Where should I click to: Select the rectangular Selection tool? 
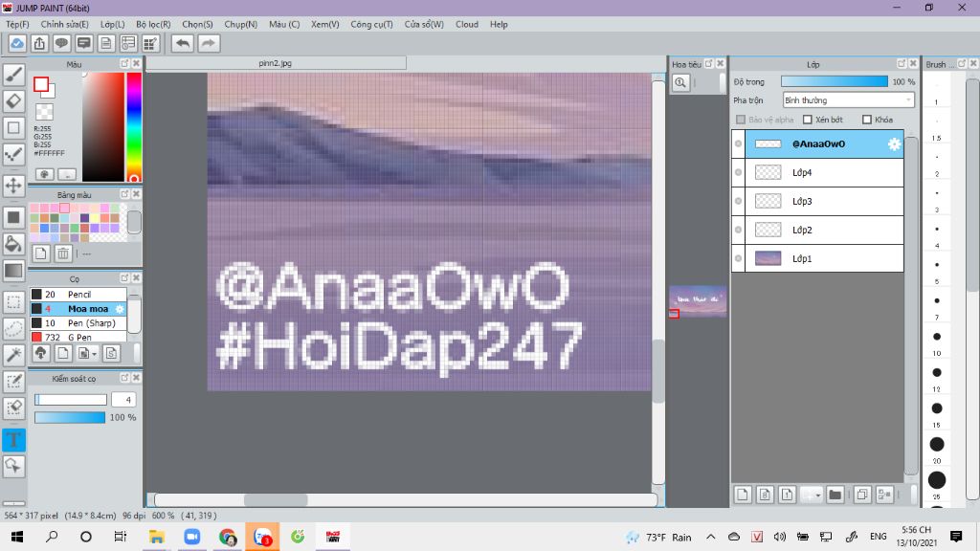tap(13, 302)
